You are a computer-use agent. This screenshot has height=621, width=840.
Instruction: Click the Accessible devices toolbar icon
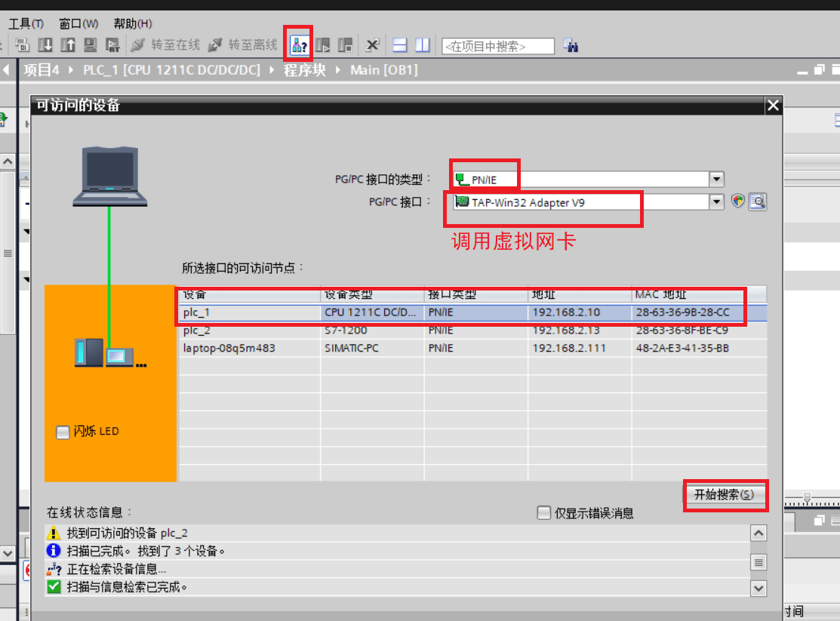298,45
